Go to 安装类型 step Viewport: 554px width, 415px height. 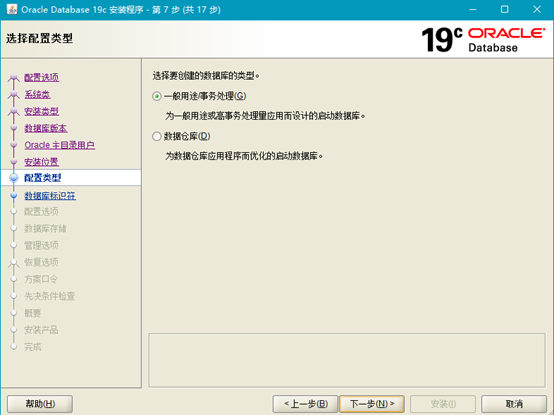pos(41,111)
